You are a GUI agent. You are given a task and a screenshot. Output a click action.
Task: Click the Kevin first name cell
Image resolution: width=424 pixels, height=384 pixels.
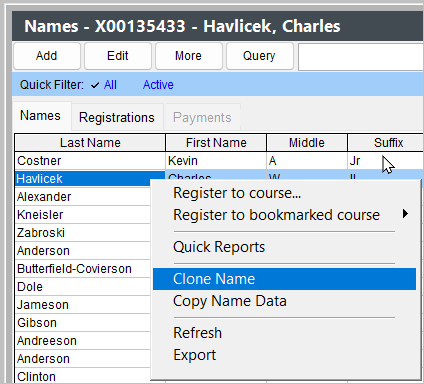pos(216,161)
